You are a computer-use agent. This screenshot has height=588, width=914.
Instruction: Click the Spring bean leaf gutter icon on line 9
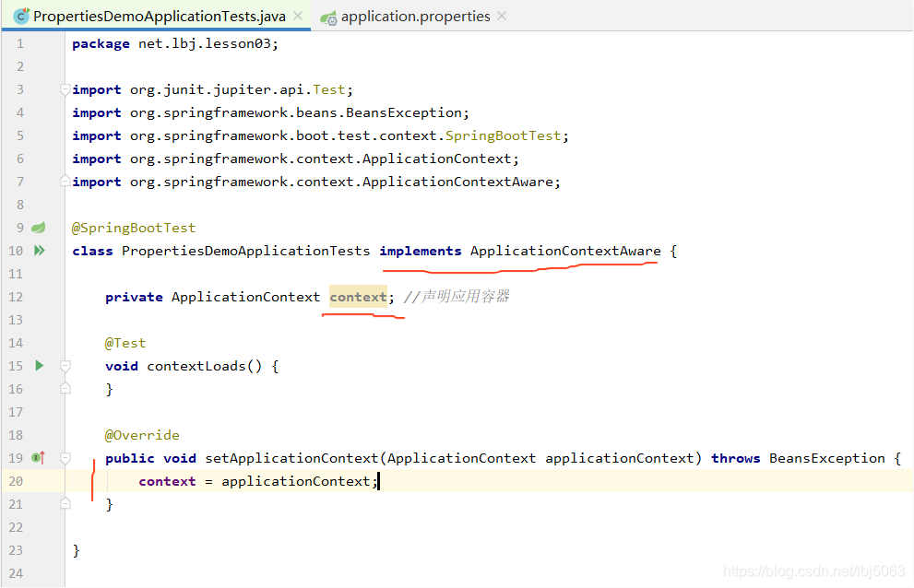click(x=39, y=228)
